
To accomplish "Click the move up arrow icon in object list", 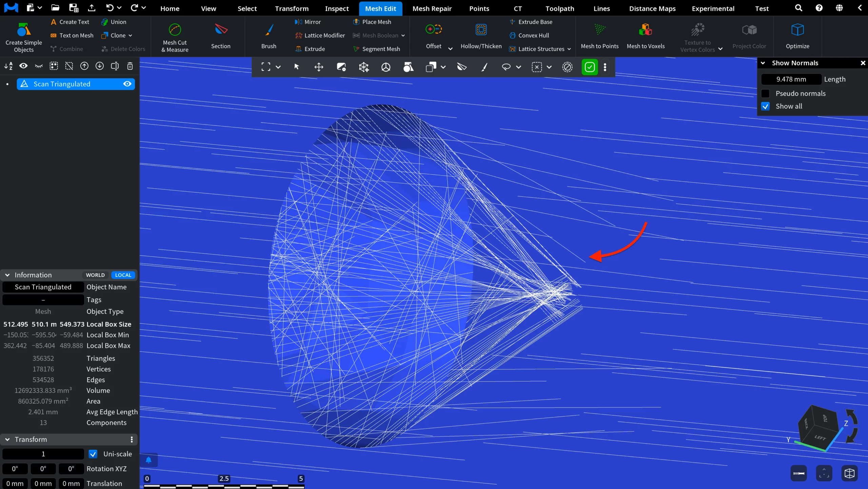I will click(x=84, y=66).
